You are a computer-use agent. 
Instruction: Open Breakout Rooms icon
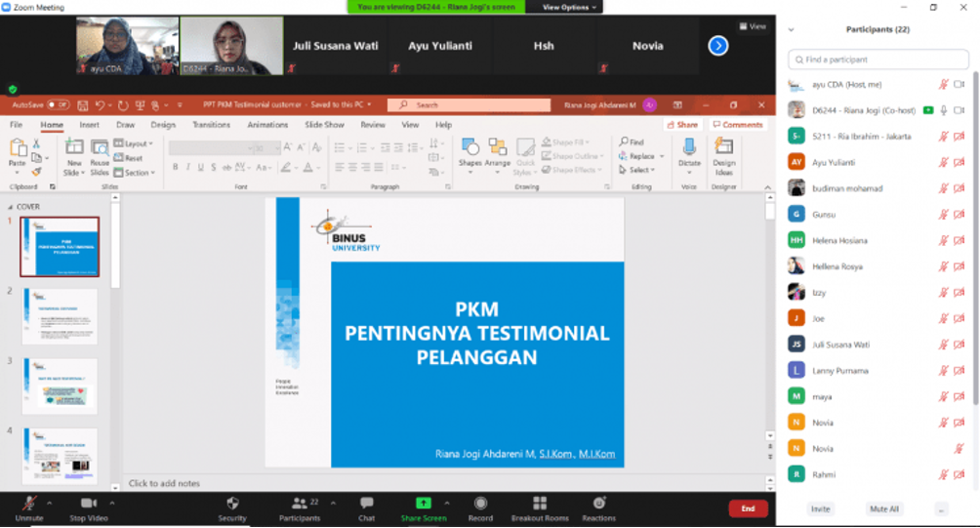coord(540,504)
